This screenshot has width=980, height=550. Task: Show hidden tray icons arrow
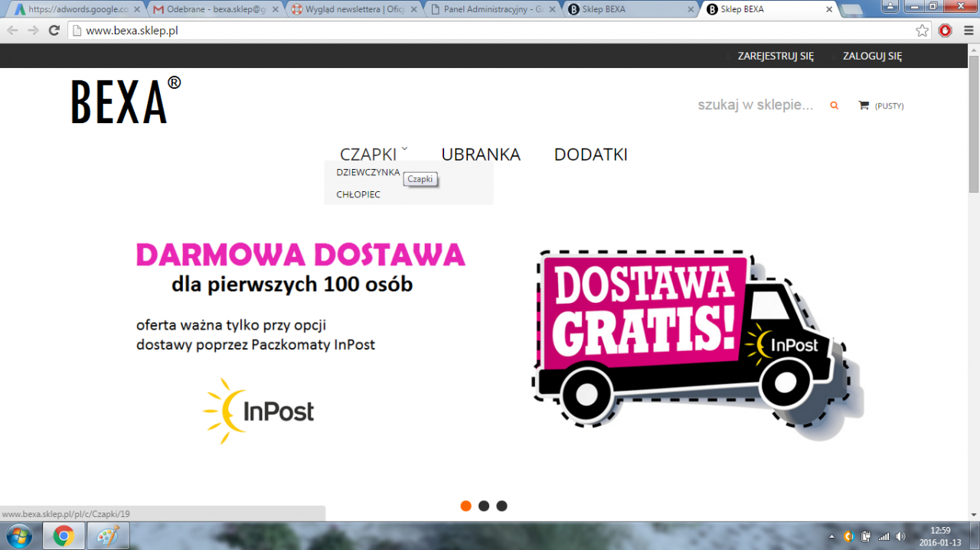(832, 536)
